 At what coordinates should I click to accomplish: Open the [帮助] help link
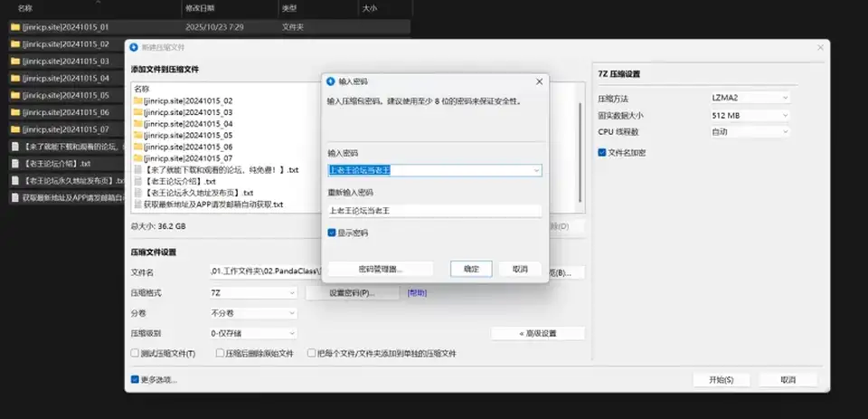pyautogui.click(x=417, y=292)
